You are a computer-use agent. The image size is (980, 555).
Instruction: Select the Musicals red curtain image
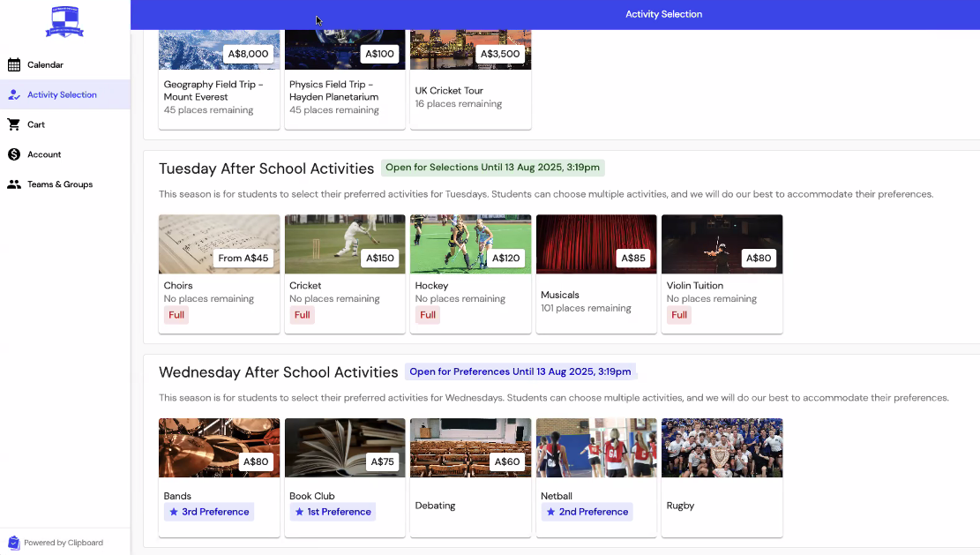pyautogui.click(x=596, y=244)
